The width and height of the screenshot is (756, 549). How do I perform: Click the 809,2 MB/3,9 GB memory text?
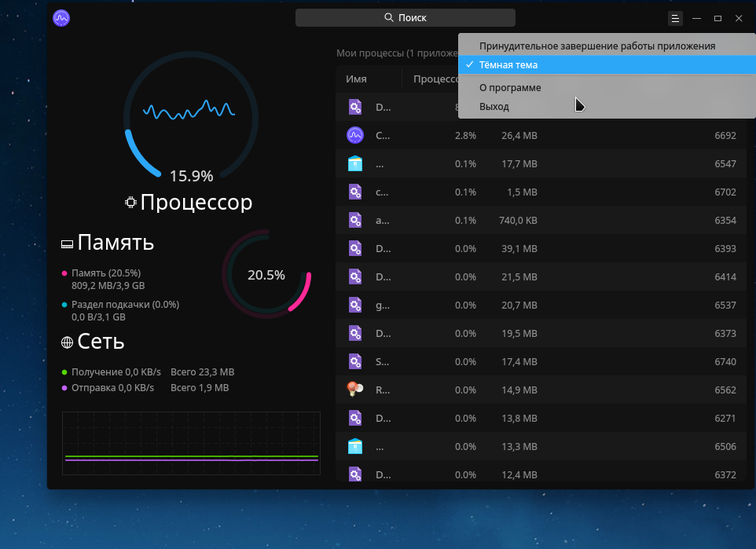point(108,286)
